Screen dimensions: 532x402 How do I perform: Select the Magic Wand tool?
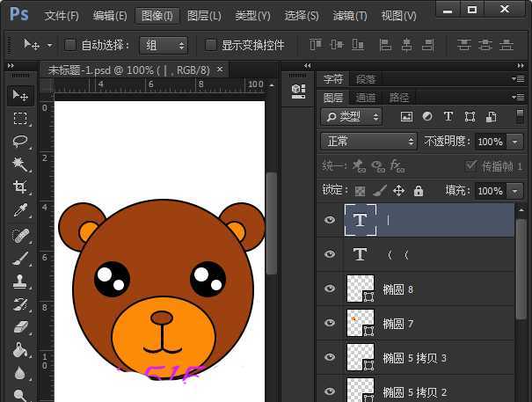click(x=20, y=164)
